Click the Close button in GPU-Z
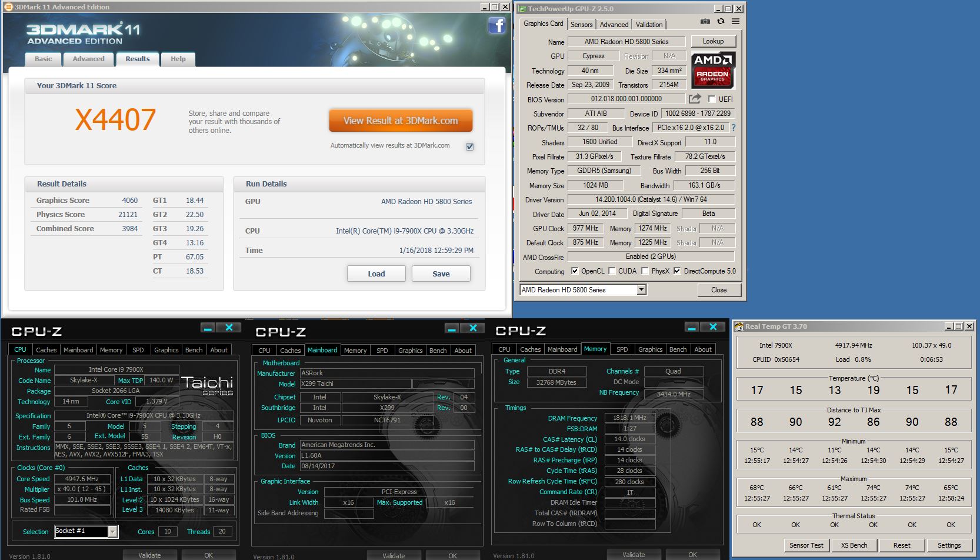Viewport: 980px width, 560px height. click(719, 289)
